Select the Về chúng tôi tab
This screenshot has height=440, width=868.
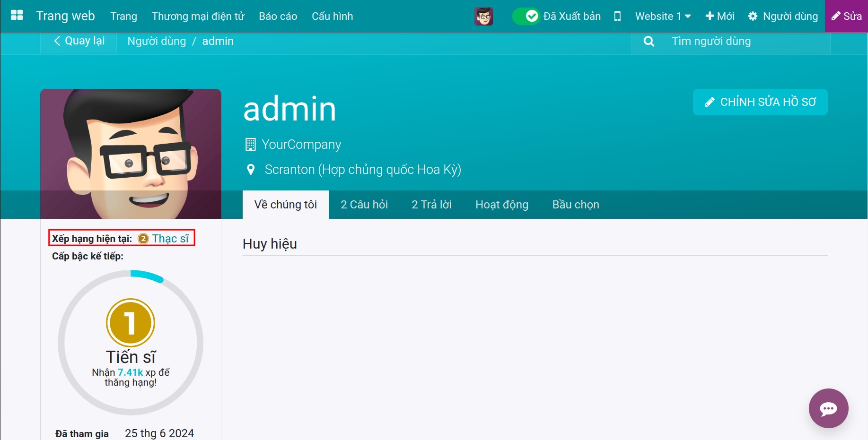pyautogui.click(x=286, y=205)
